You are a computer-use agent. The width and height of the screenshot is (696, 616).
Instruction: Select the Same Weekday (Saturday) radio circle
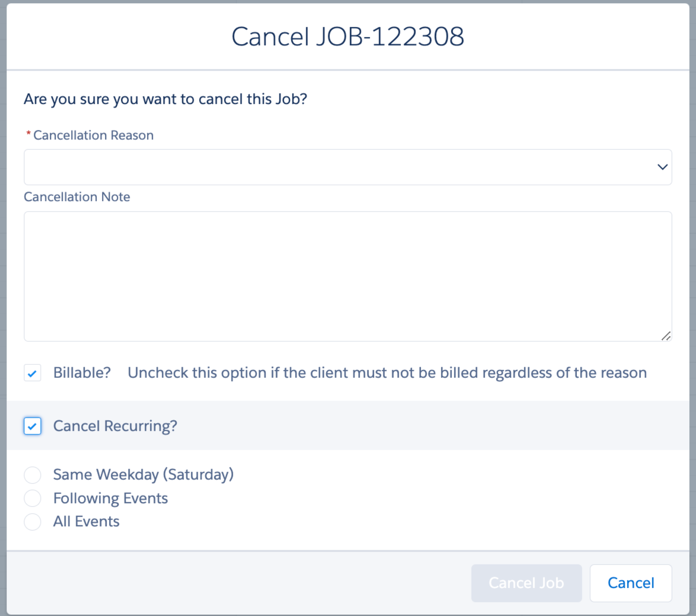32,475
